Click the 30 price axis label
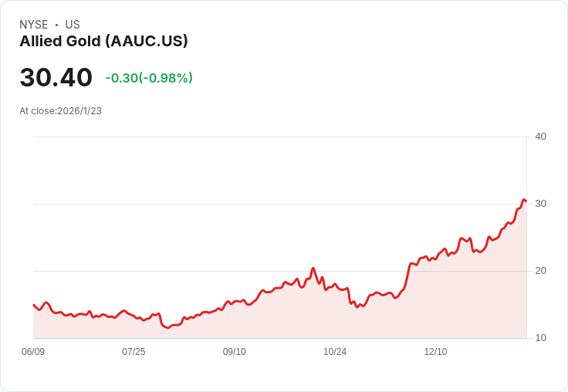The height and width of the screenshot is (392, 568). (540, 204)
